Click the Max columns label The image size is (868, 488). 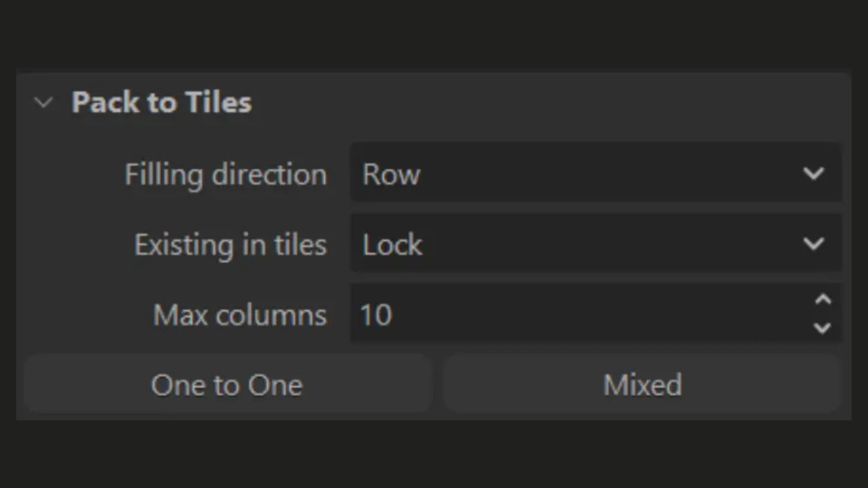click(x=240, y=315)
